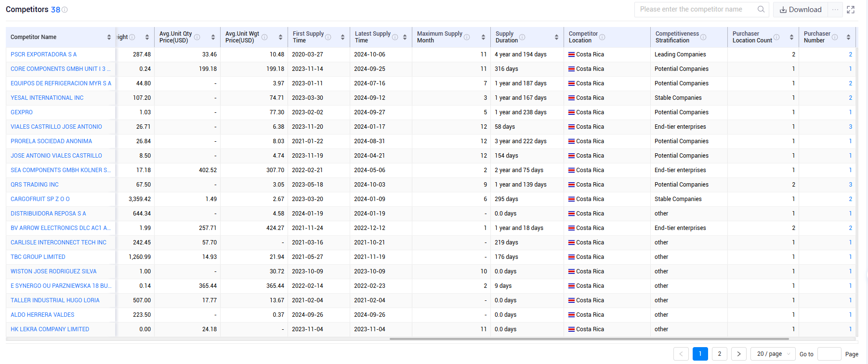Click '4 year and 194 days' duration cell
The width and height of the screenshot is (868, 364).
coord(521,54)
